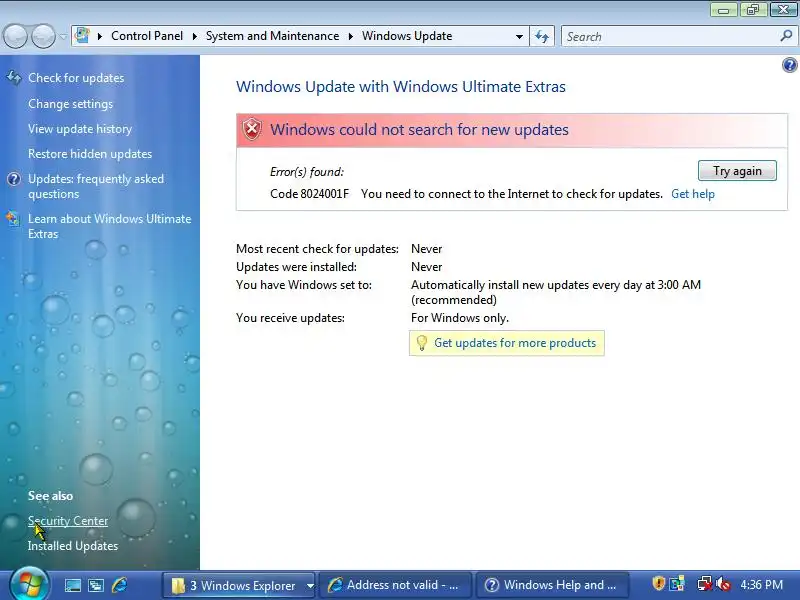This screenshot has width=800, height=600.
Task: Click the You have Windows set to label
Action: click(304, 285)
